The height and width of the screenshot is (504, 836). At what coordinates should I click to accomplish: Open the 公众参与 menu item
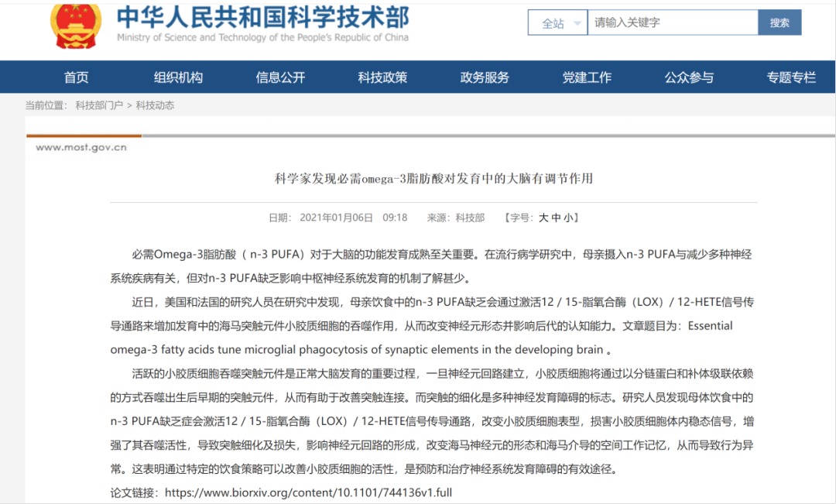click(689, 77)
